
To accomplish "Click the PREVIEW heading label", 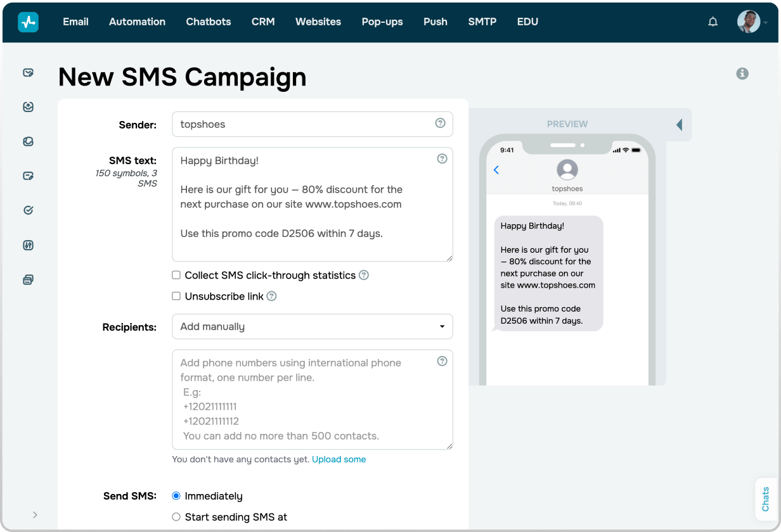I will (x=567, y=124).
